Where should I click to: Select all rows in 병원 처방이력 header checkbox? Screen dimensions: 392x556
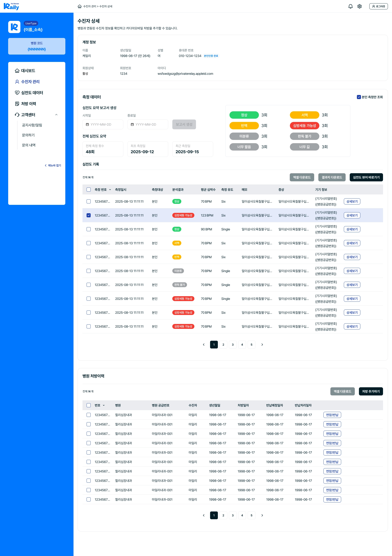(x=89, y=405)
